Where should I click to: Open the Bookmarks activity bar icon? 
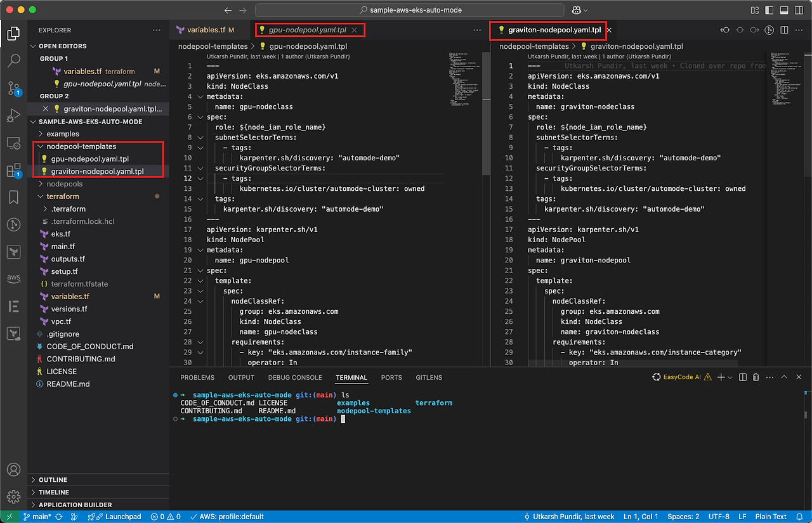click(x=13, y=198)
